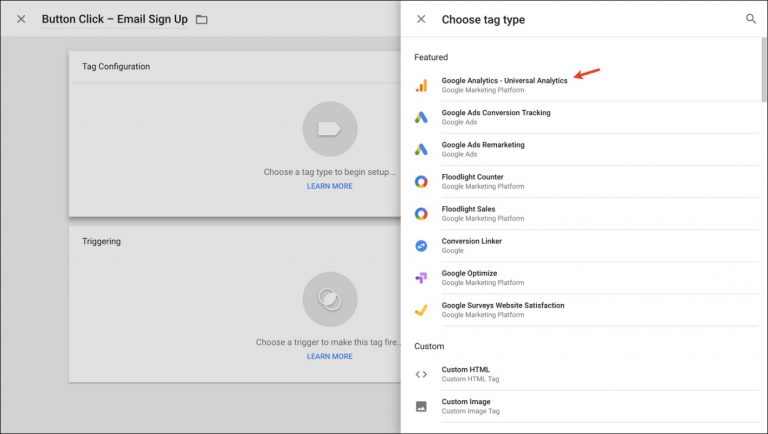The image size is (768, 434).
Task: Click the trigger placeholder circle in Triggering
Action: (x=329, y=299)
